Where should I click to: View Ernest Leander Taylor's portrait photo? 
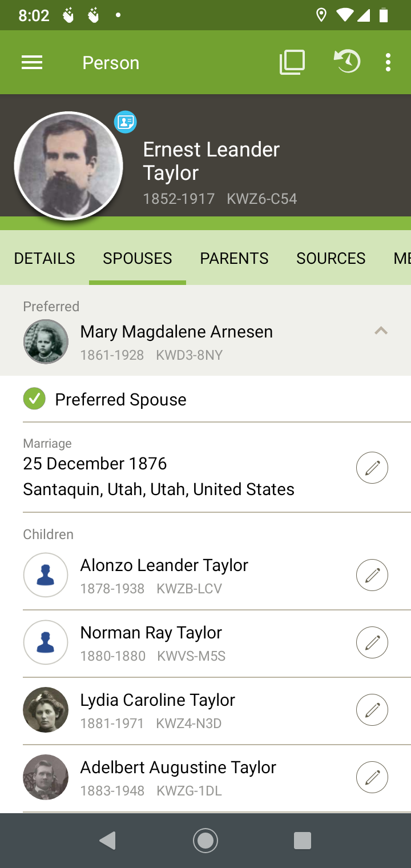point(68,166)
